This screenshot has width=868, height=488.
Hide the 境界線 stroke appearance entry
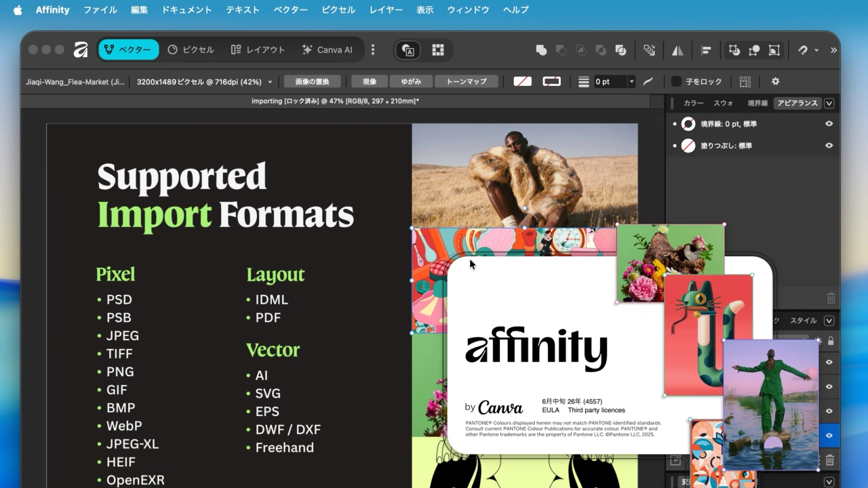(x=829, y=124)
